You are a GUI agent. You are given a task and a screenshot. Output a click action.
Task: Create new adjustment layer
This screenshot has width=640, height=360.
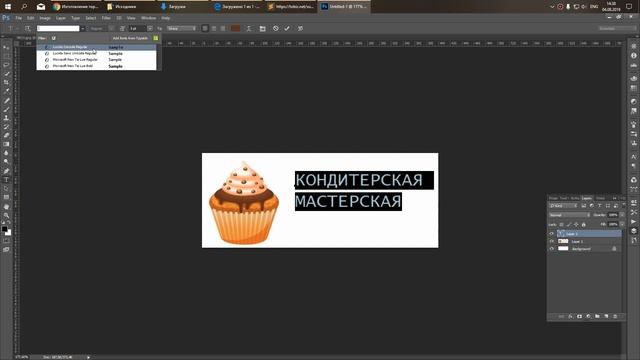[588, 316]
